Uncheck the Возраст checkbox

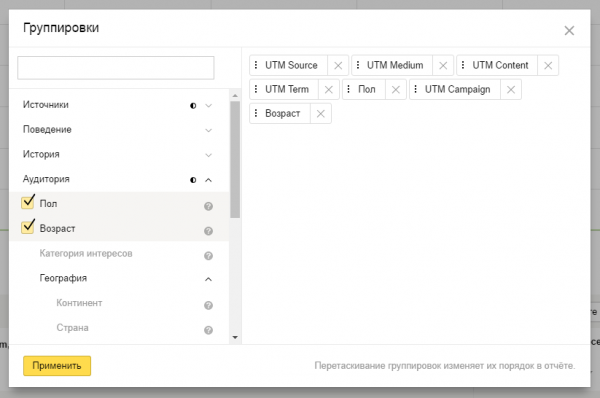[x=28, y=227]
